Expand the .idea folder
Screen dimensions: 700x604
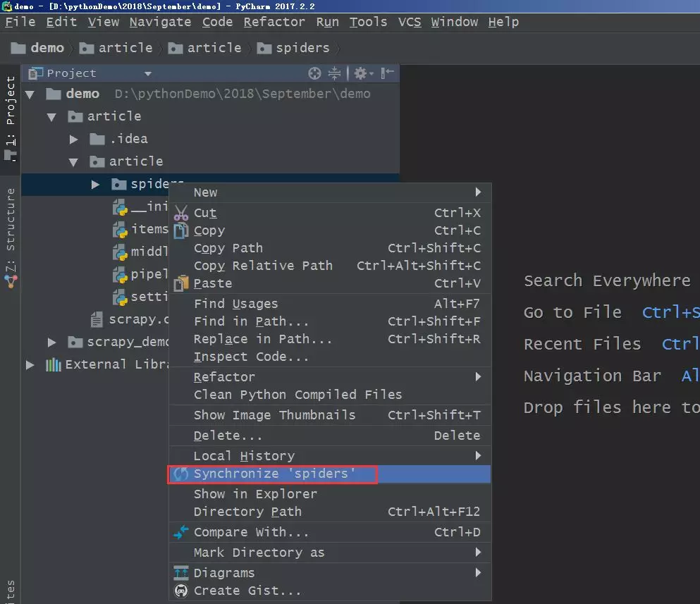click(x=73, y=140)
